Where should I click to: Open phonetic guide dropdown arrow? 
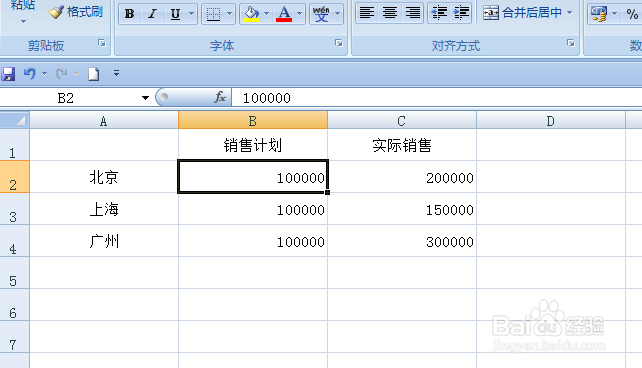337,14
